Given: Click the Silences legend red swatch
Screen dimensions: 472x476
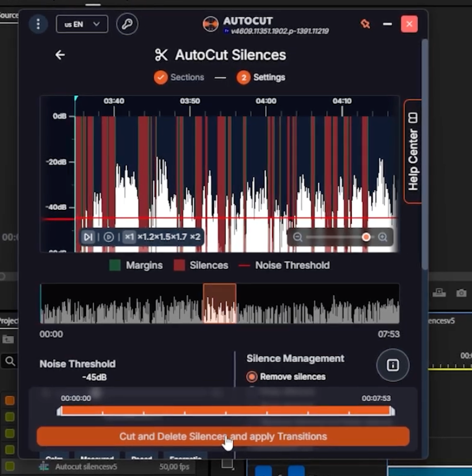Looking at the screenshot, I should [179, 265].
